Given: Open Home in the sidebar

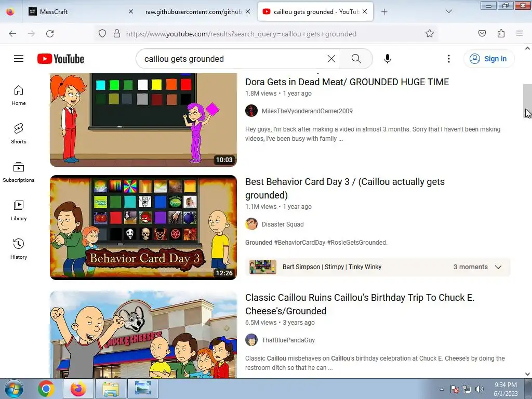Looking at the screenshot, I should [19, 96].
